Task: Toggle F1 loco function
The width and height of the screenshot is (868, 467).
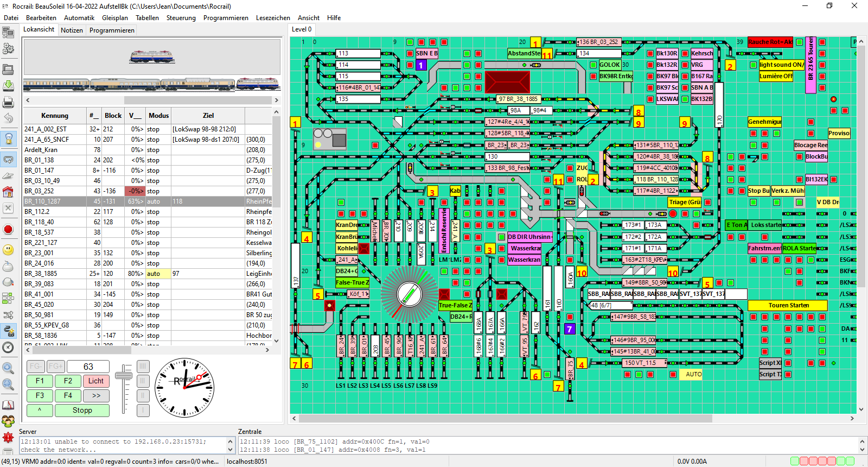Action: click(40, 381)
